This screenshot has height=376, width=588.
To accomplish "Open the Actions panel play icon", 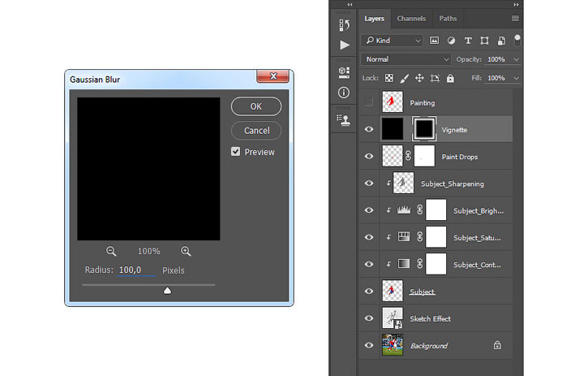I will click(x=344, y=45).
